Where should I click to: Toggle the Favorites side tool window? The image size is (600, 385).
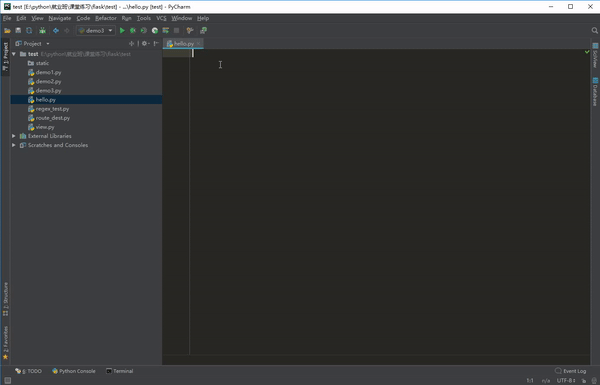coord(5,343)
